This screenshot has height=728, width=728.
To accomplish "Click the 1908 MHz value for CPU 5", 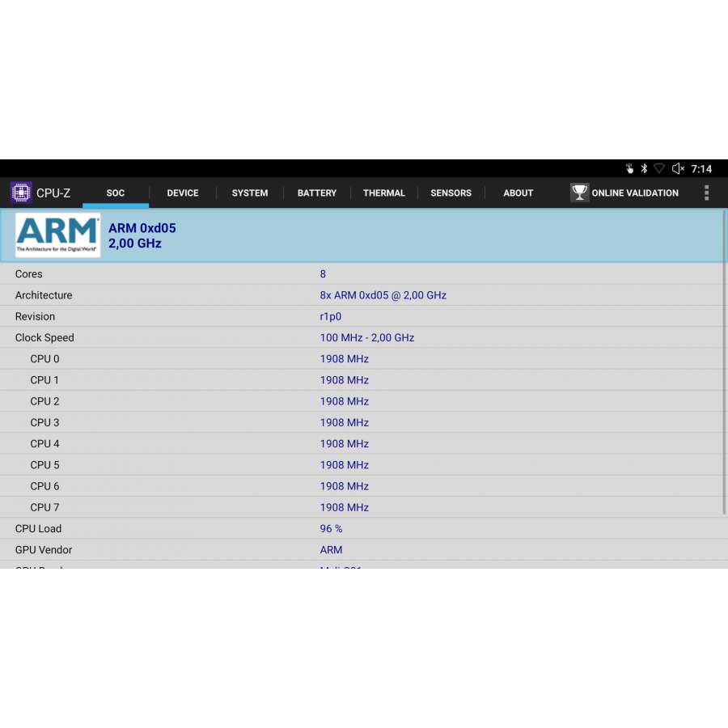I will pos(344,465).
